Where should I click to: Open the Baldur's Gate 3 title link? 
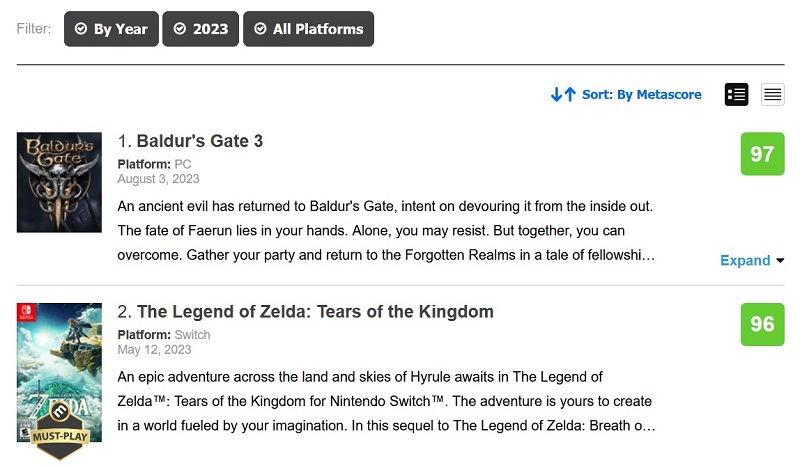coord(199,141)
